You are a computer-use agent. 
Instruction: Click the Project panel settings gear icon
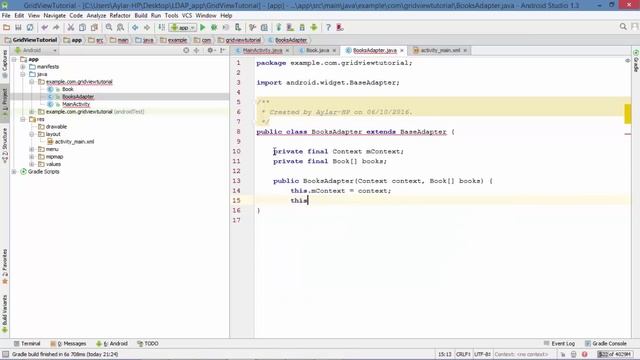pos(210,50)
